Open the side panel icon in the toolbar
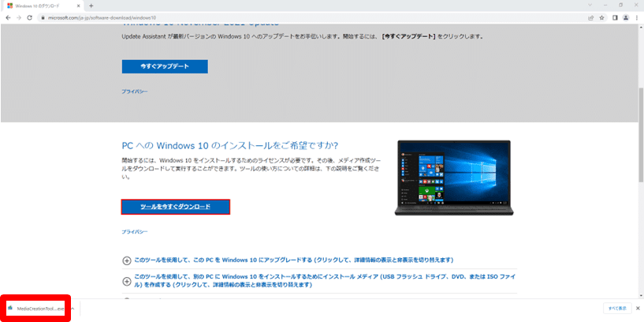The height and width of the screenshot is (322, 644). pos(616,17)
